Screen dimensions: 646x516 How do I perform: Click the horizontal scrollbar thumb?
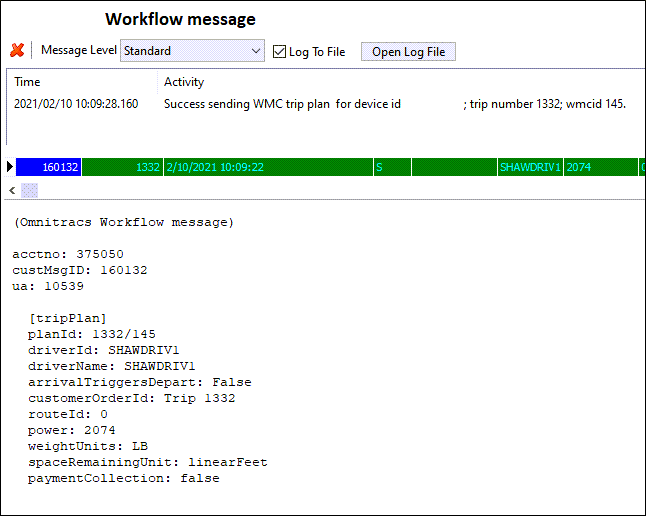29,190
